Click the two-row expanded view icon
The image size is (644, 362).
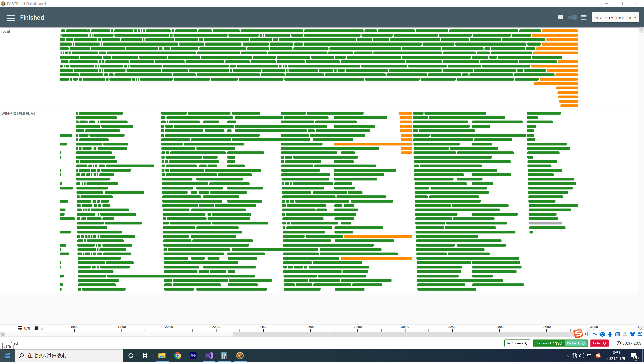pos(560,17)
